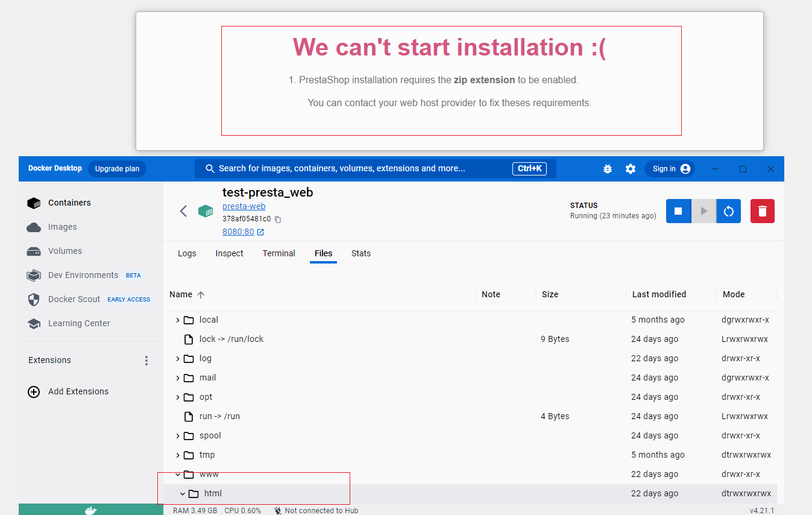Click the Learning Center graduation cap icon

tap(34, 324)
